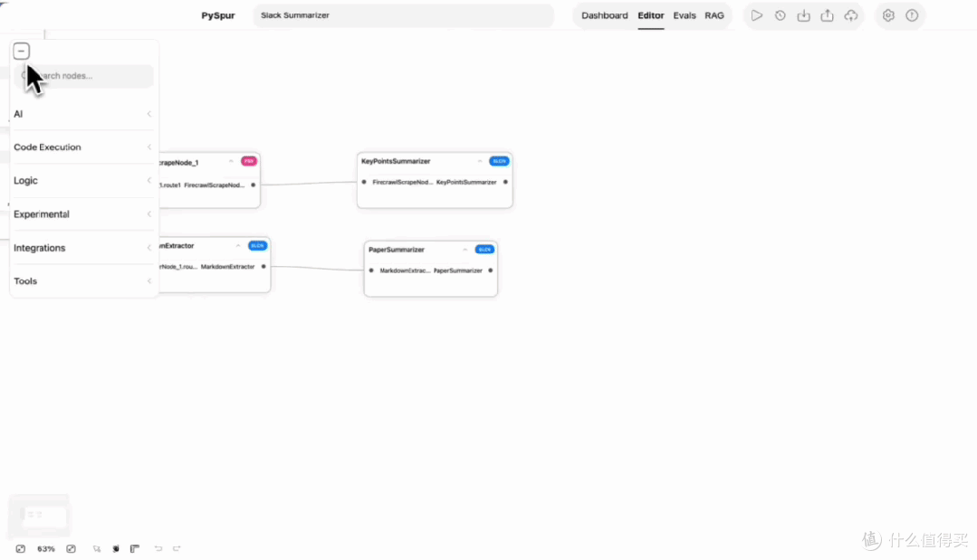Click the upload/share workflow icon

coord(827,15)
